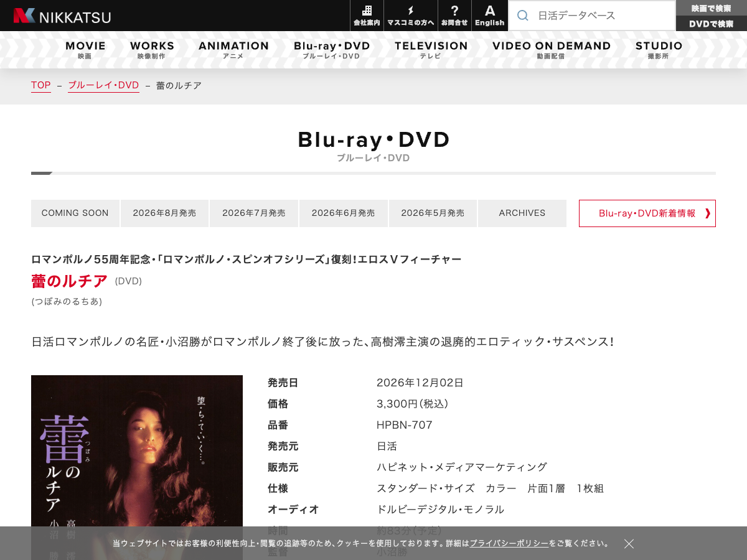Click the Blu-ray・DVD page heading

pyautogui.click(x=374, y=140)
